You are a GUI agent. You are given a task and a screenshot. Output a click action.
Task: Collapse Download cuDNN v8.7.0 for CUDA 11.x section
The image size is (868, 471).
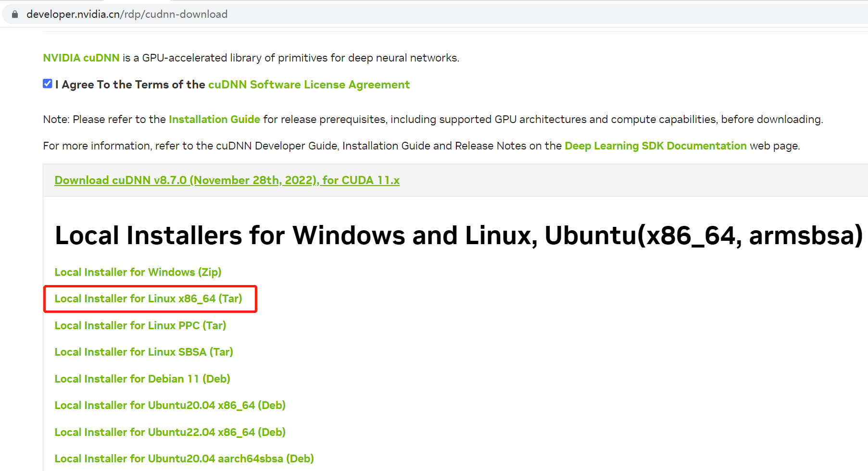pos(227,180)
